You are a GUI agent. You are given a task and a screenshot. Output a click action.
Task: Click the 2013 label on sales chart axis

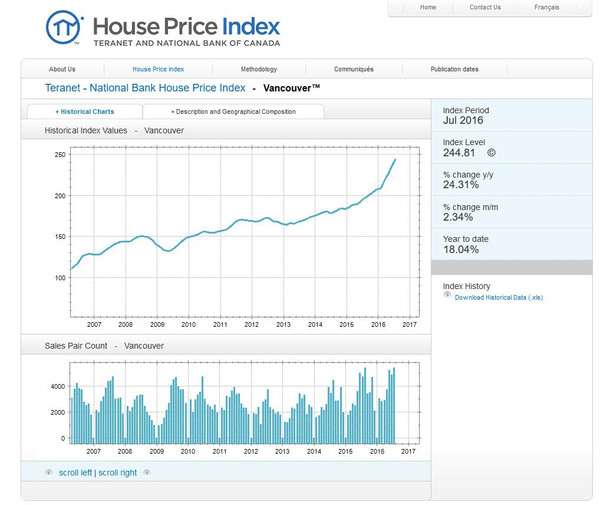(x=282, y=451)
